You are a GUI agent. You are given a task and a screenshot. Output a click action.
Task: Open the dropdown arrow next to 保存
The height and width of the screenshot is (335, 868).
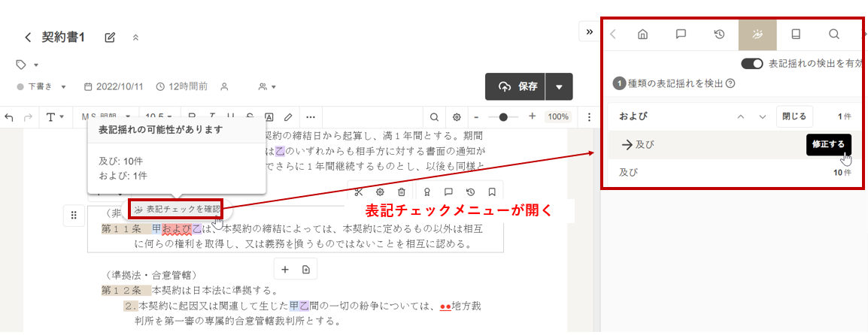[x=559, y=86]
